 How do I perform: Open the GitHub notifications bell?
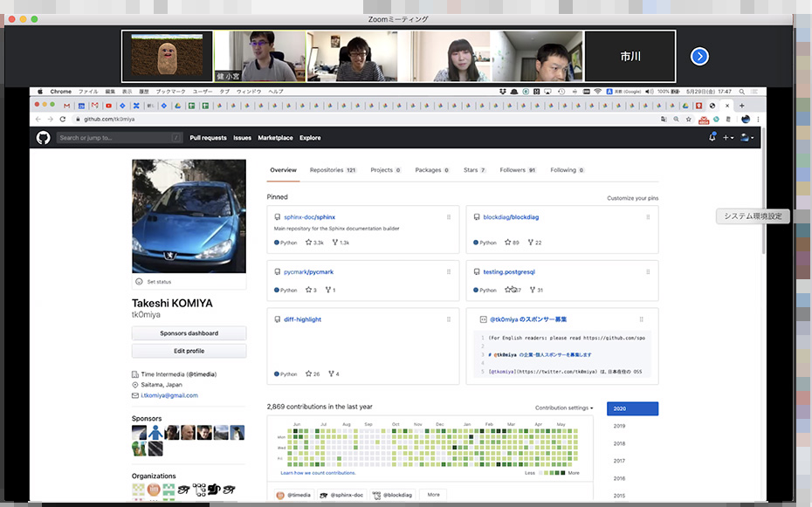tap(712, 137)
